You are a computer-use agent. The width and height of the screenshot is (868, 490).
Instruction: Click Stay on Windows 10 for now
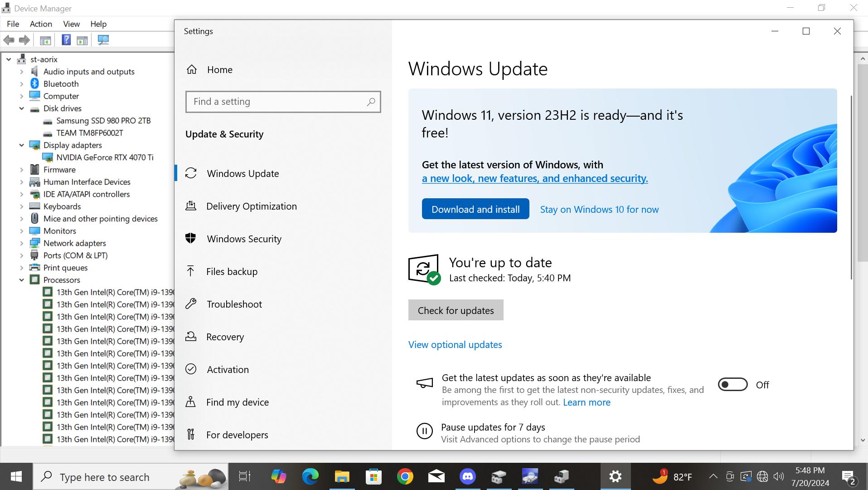(599, 210)
